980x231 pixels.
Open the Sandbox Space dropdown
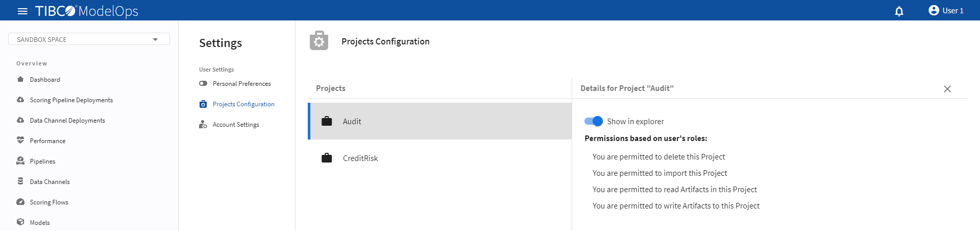click(89, 39)
